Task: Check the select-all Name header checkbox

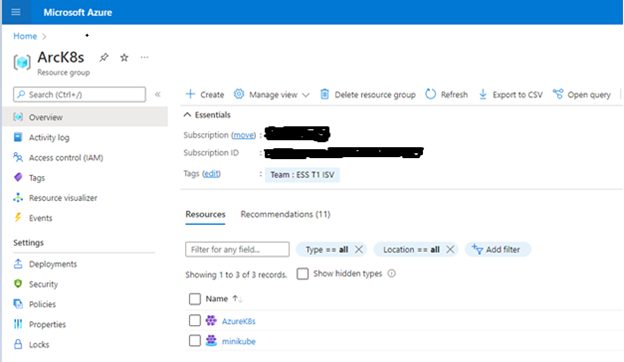Action: click(195, 299)
